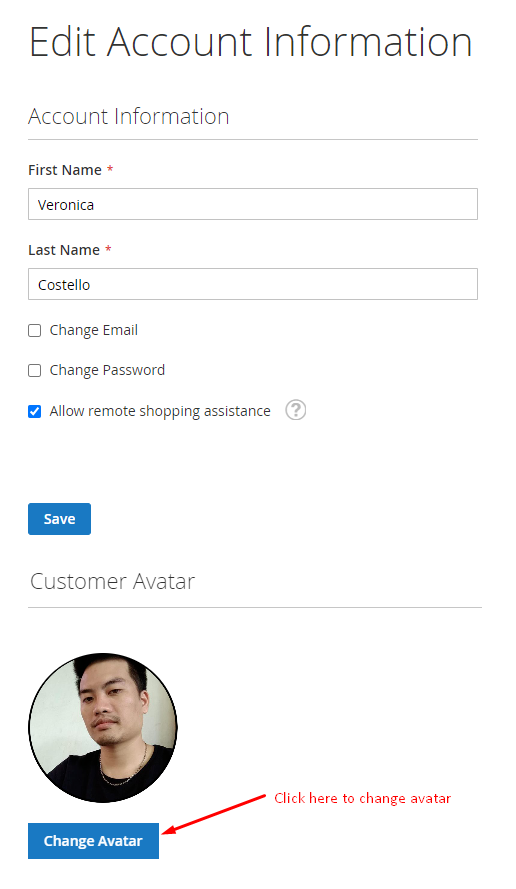Click the red asterisk beside First Name

tap(110, 169)
